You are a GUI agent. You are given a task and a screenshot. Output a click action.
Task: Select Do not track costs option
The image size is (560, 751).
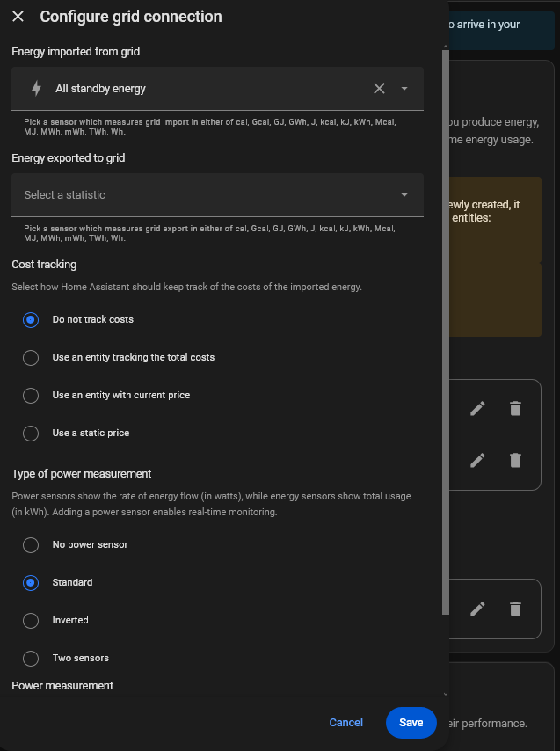tap(31, 320)
